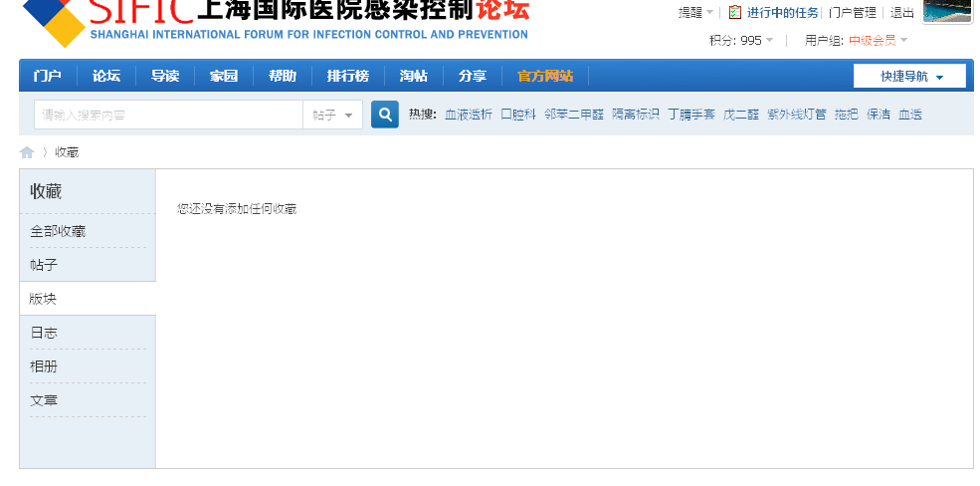This screenshot has height=486, width=980.
Task: Click the ongoing tasks clipboard icon
Action: 735,13
